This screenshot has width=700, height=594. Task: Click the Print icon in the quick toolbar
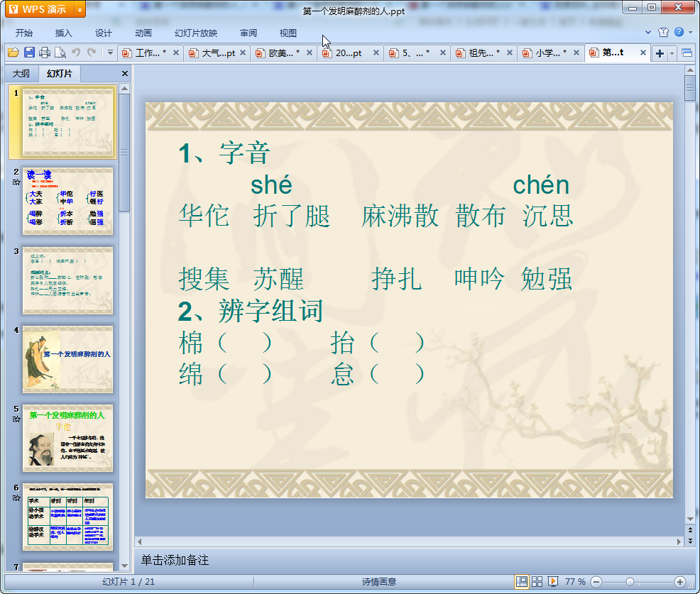pyautogui.click(x=45, y=53)
